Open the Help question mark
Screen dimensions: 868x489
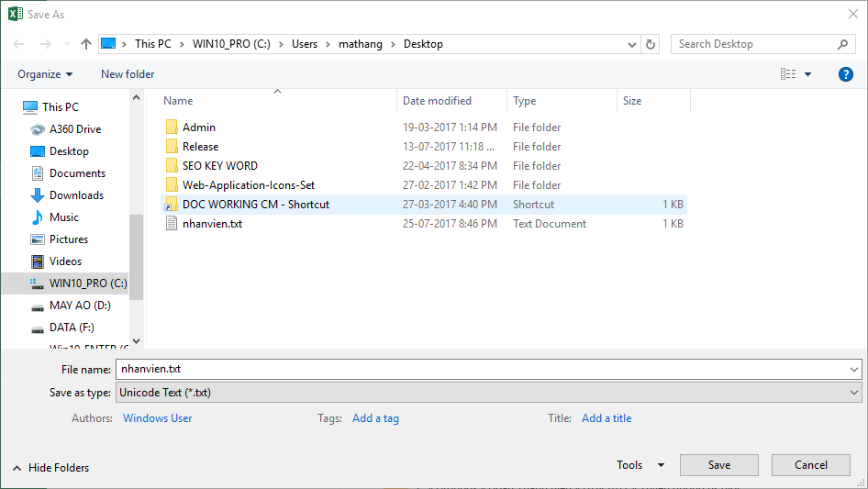pos(845,74)
